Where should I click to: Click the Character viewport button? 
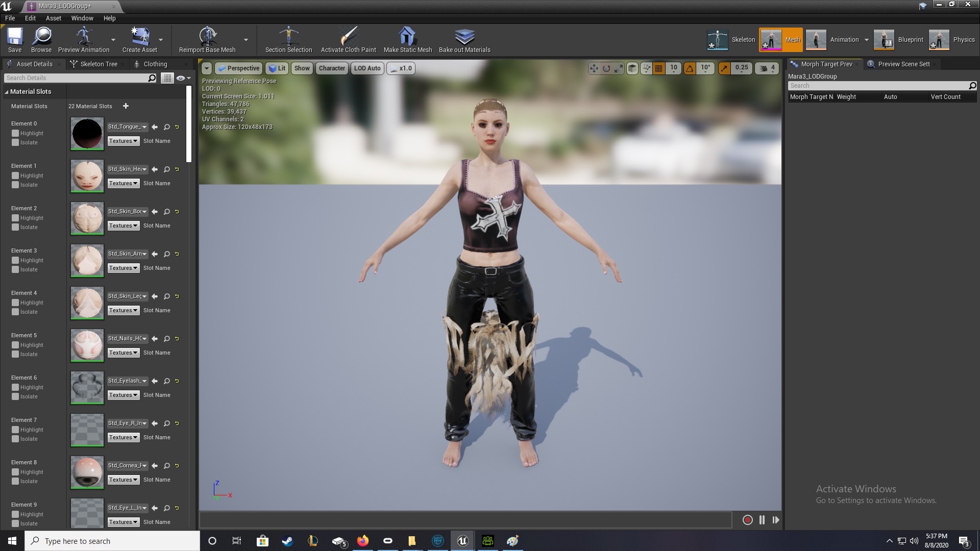pos(332,68)
